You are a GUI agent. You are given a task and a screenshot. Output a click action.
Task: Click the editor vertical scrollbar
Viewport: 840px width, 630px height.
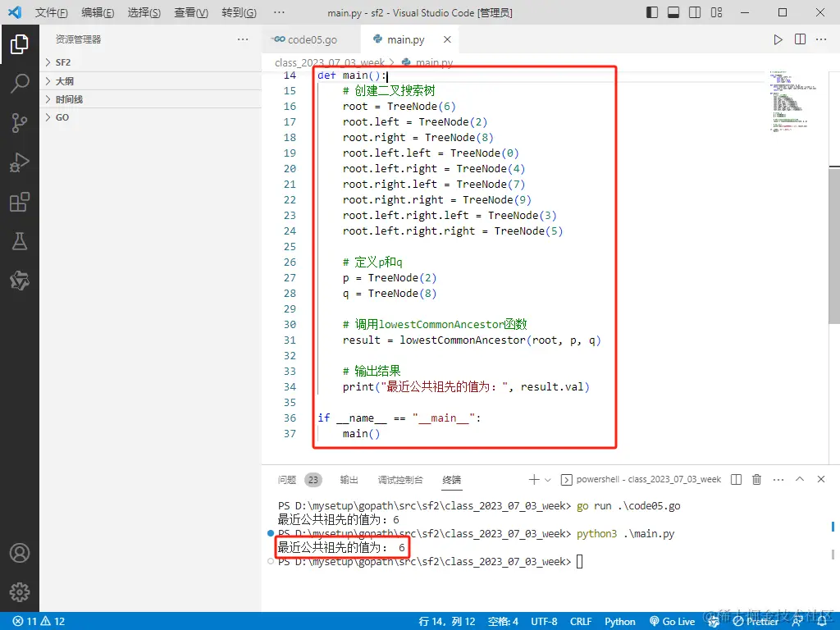pyautogui.click(x=834, y=245)
